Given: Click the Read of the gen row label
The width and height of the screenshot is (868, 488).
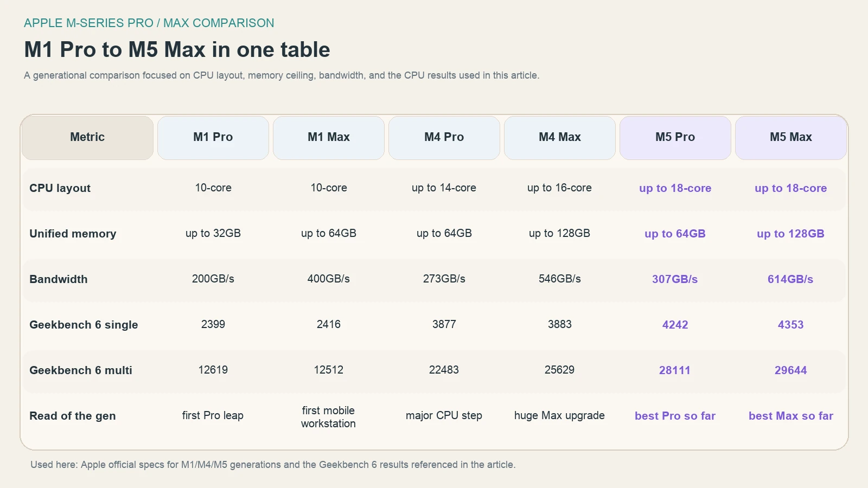Looking at the screenshot, I should [x=72, y=416].
